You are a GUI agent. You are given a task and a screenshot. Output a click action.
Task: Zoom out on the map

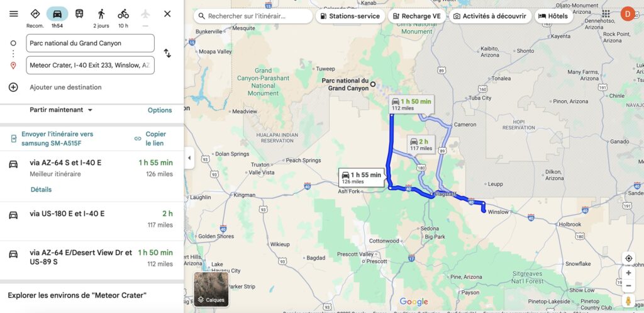click(x=628, y=285)
